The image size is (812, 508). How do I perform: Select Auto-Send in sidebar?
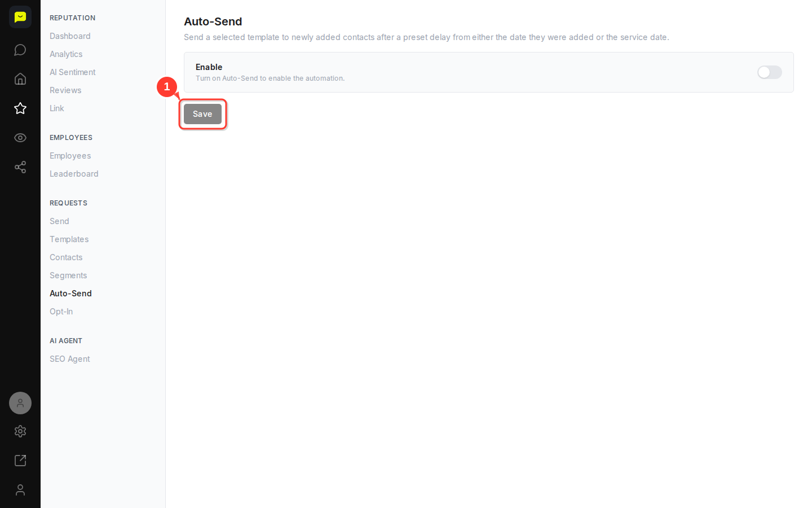coord(70,294)
